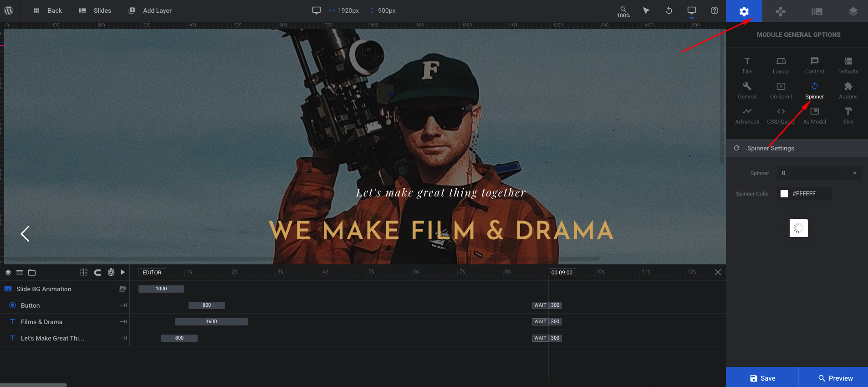The height and width of the screenshot is (387, 868).
Task: Open the General wrench section
Action: 747,91
